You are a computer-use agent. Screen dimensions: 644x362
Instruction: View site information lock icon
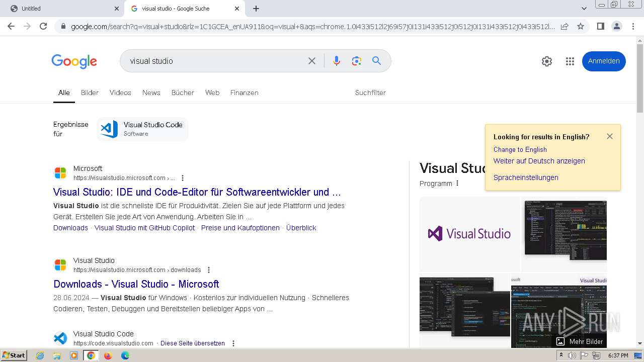[63, 26]
